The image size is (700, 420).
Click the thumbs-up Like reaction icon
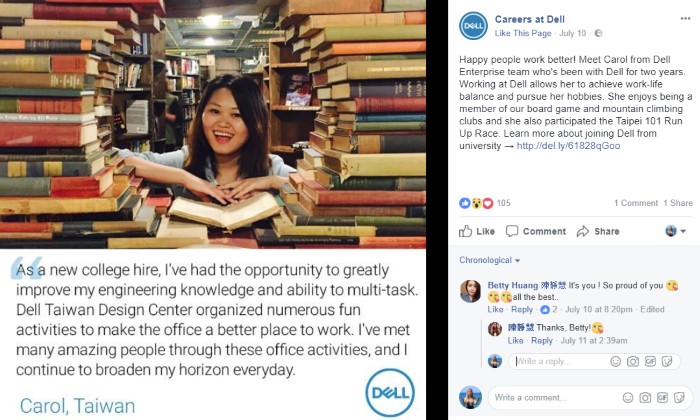pos(465,203)
